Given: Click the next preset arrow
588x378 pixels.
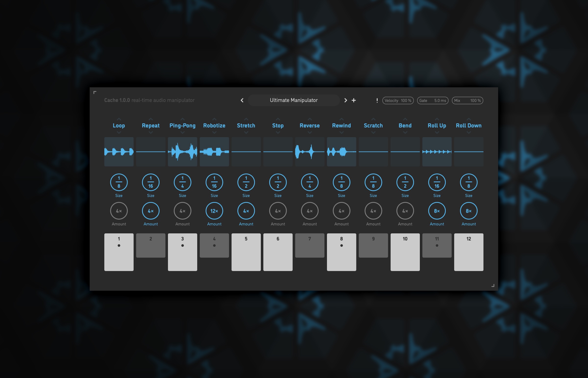Looking at the screenshot, I should (345, 100).
